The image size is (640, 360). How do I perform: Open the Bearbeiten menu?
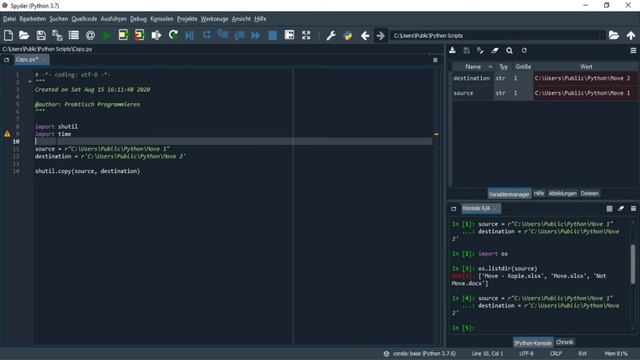[x=33, y=19]
